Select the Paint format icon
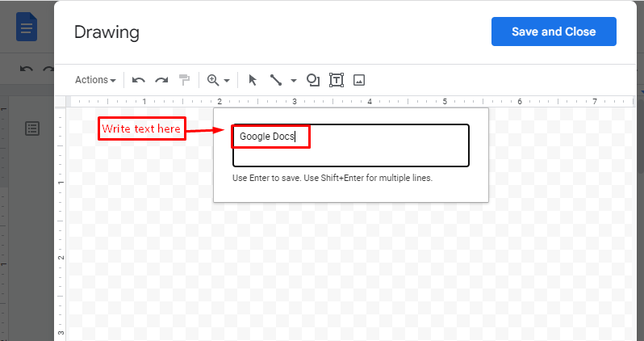 [185, 80]
